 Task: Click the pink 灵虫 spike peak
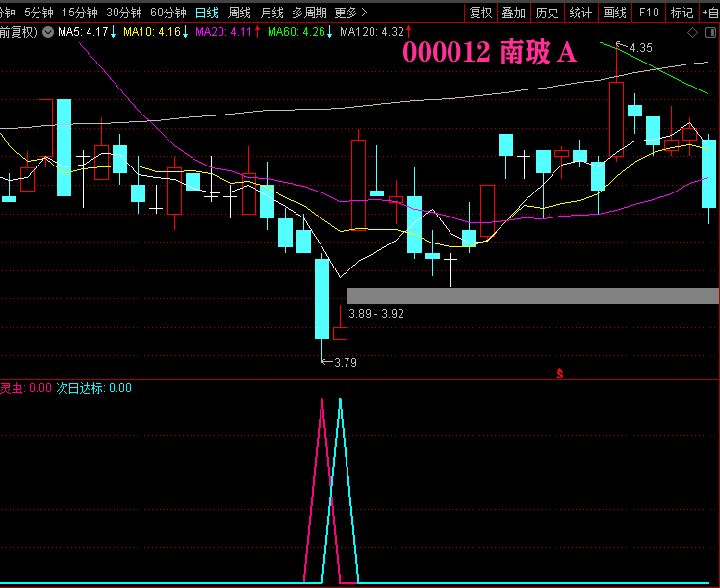pyautogui.click(x=321, y=400)
